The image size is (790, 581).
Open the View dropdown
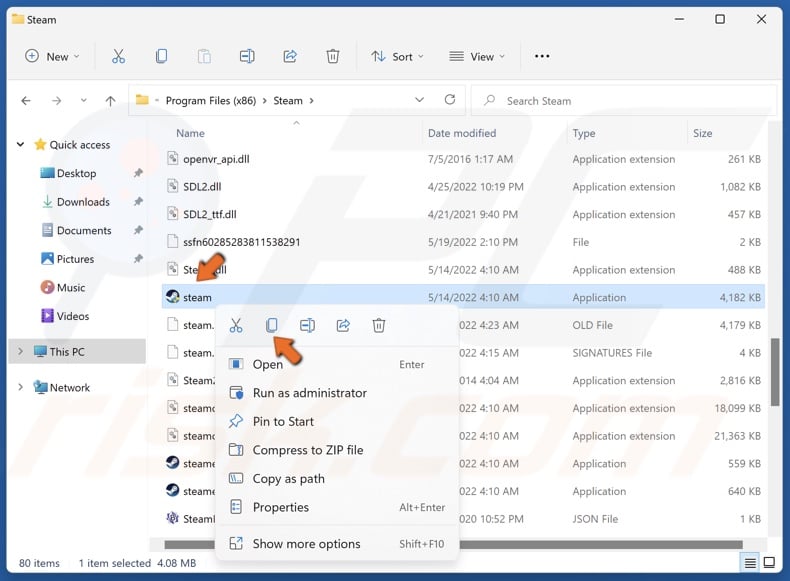point(477,57)
